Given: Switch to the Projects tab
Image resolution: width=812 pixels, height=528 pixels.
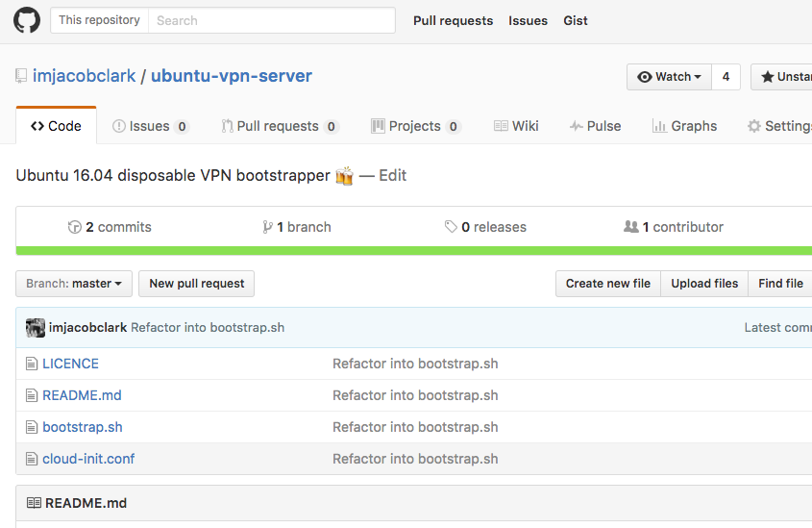Looking at the screenshot, I should point(416,126).
